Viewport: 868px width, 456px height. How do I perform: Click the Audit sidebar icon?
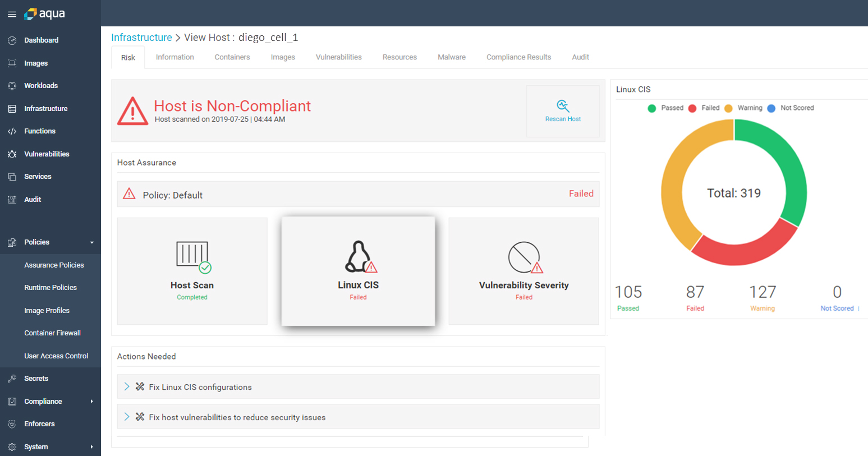pyautogui.click(x=12, y=200)
